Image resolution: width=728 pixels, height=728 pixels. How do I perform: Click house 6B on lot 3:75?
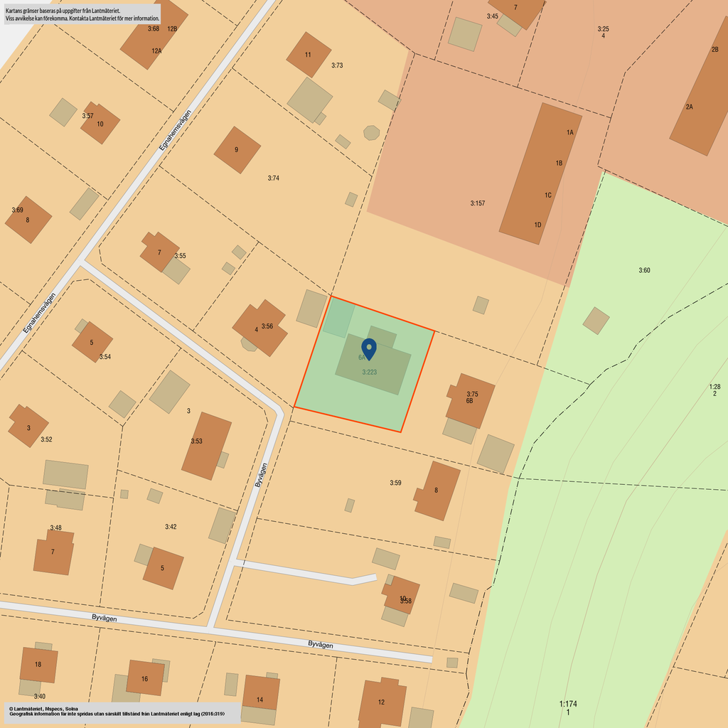[x=471, y=400]
